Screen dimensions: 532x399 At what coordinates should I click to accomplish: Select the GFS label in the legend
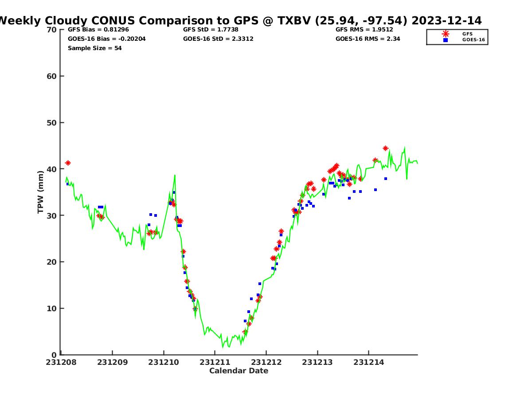click(467, 34)
